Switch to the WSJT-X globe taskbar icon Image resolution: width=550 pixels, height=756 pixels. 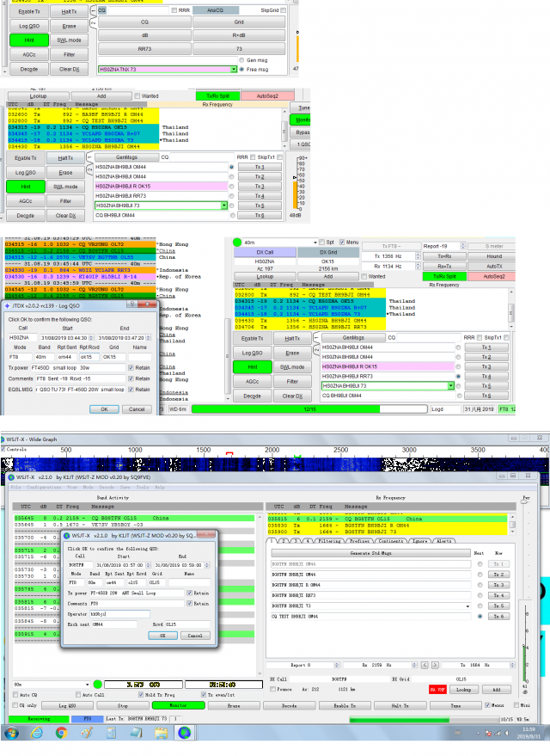[185, 734]
